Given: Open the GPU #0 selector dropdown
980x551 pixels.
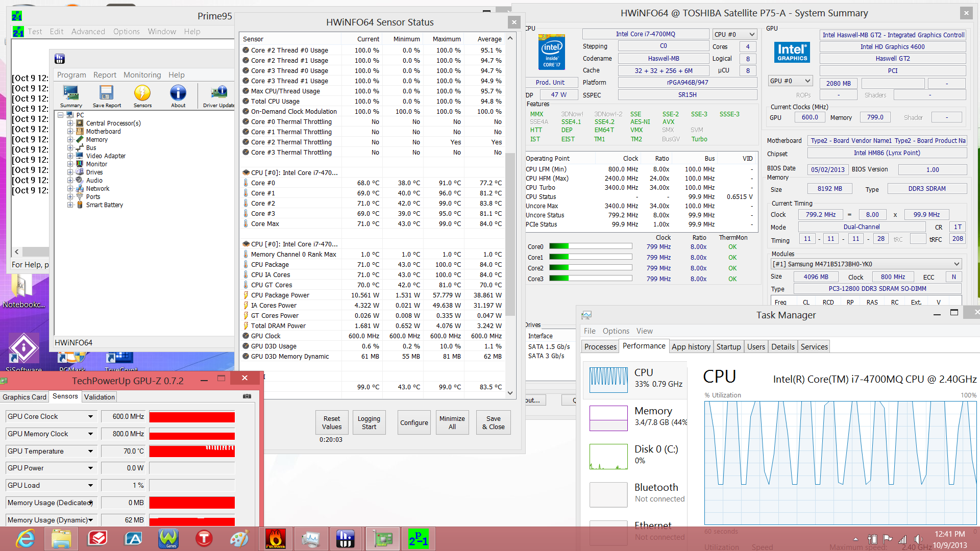Looking at the screenshot, I should [790, 81].
